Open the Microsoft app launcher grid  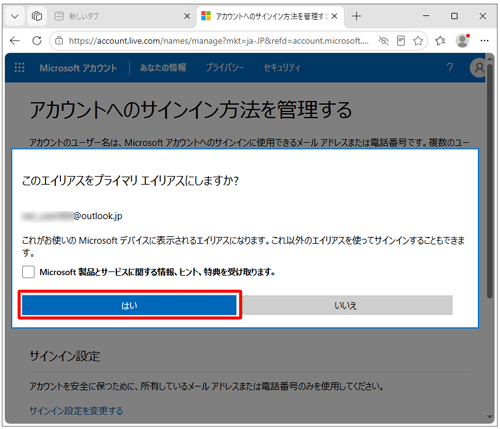pyautogui.click(x=20, y=68)
